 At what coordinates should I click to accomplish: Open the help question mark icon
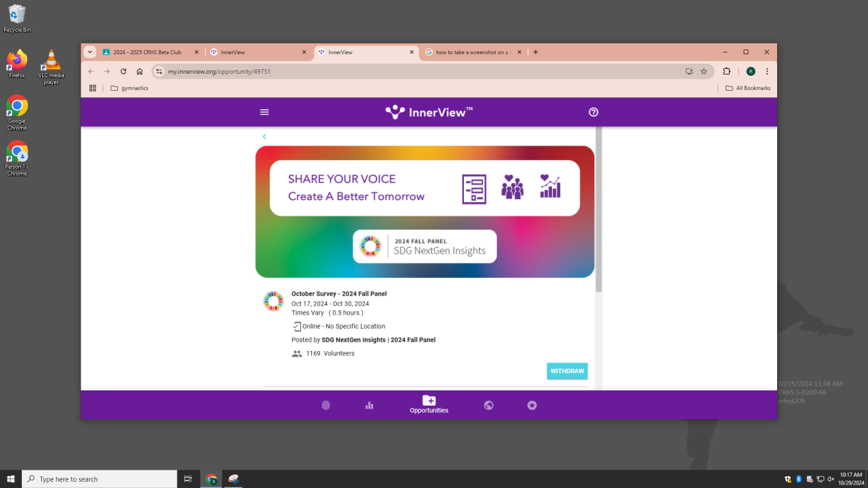pos(593,113)
